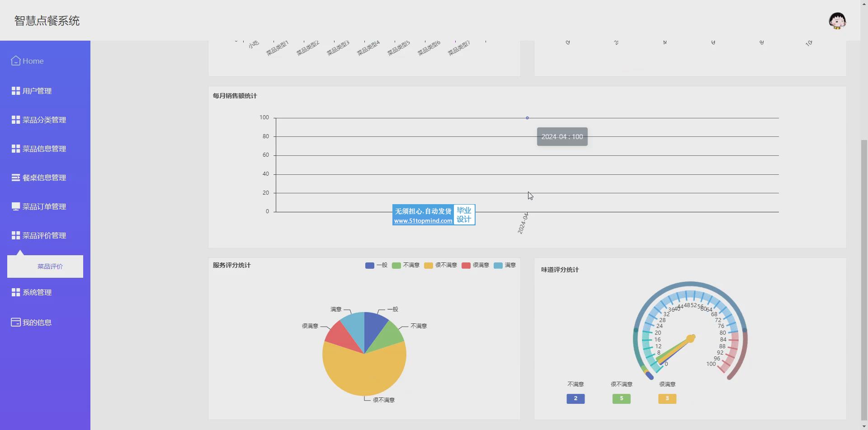Click the 菜品分类管理 grid icon
Image resolution: width=868 pixels, height=430 pixels.
[x=16, y=120]
